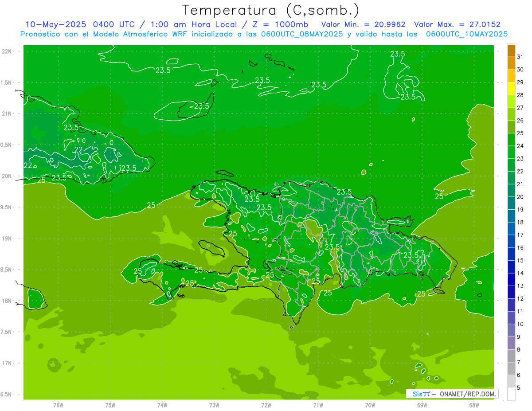Click the legend value 27
This screenshot has height=411, width=532.
tap(520, 108)
